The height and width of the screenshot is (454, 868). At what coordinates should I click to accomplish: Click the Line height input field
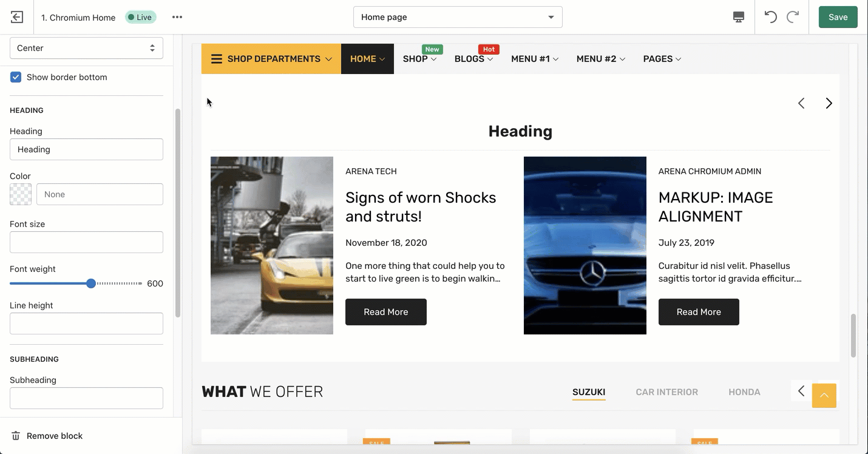(86, 324)
